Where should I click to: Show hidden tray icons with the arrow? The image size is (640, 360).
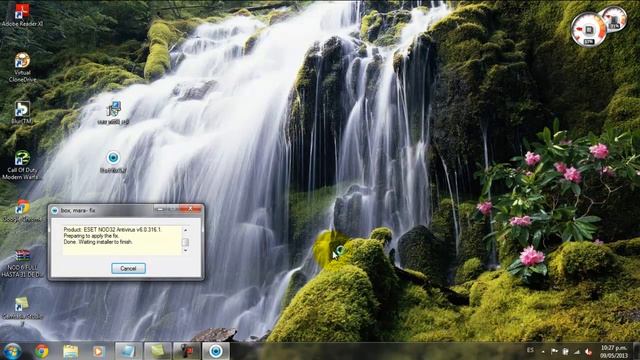[x=543, y=351]
